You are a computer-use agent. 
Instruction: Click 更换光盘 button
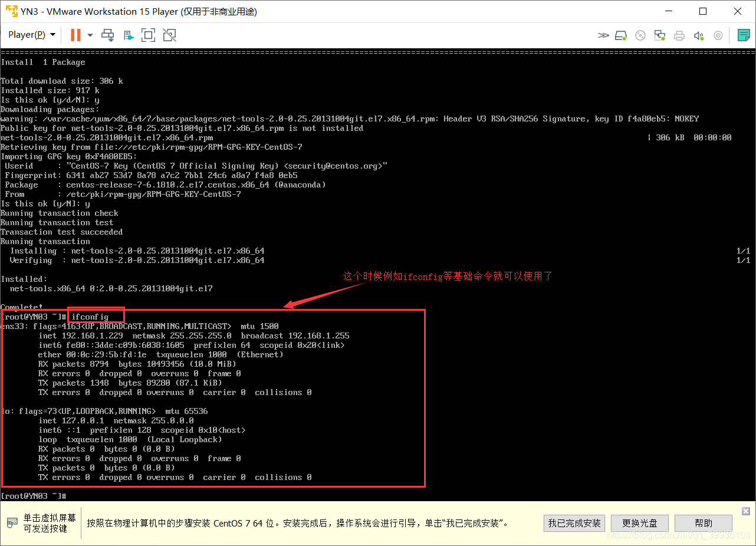639,523
